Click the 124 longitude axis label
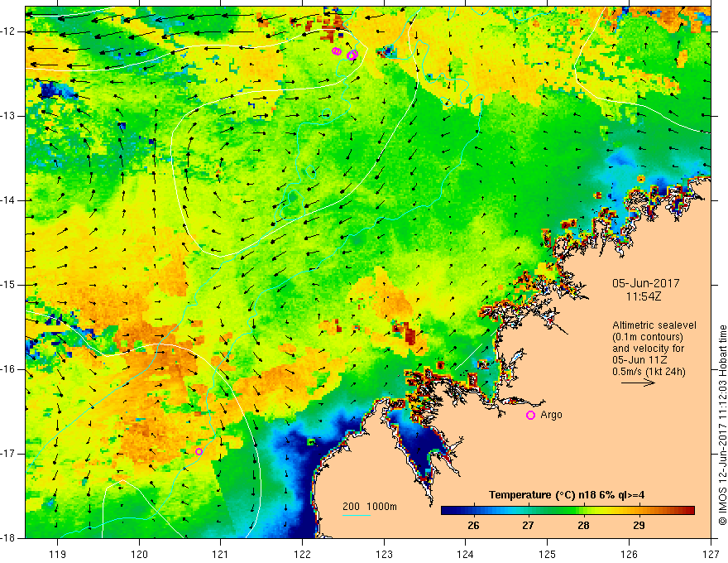This screenshot has height=563, width=728. click(x=466, y=554)
